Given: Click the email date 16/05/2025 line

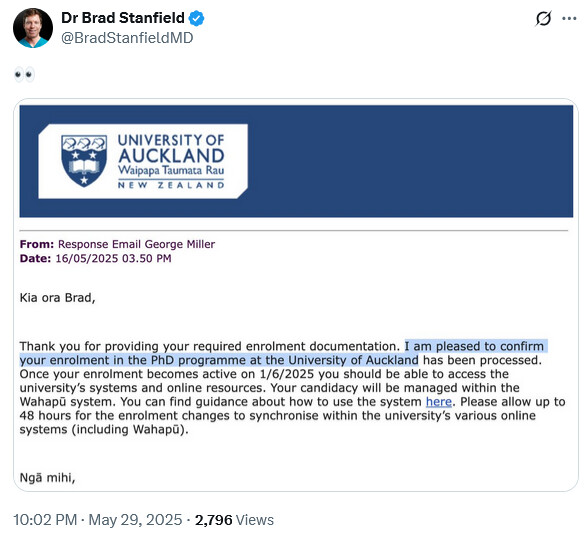Looking at the screenshot, I should [x=95, y=258].
